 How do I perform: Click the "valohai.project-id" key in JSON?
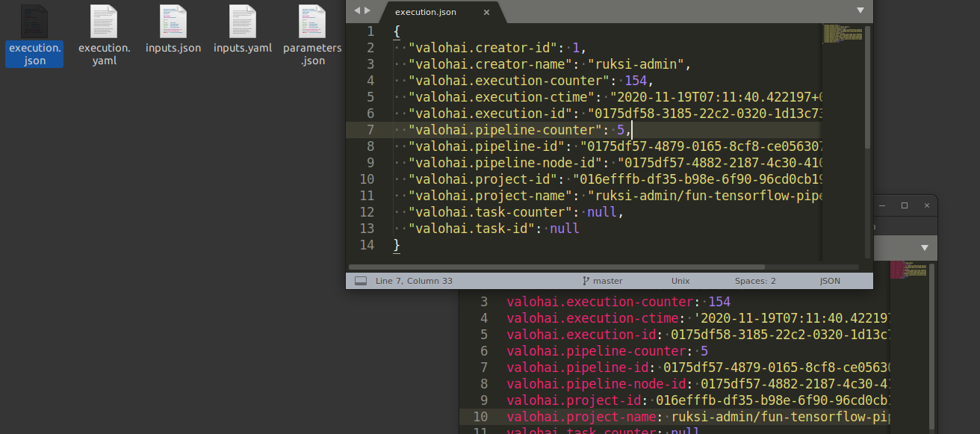[x=483, y=179]
